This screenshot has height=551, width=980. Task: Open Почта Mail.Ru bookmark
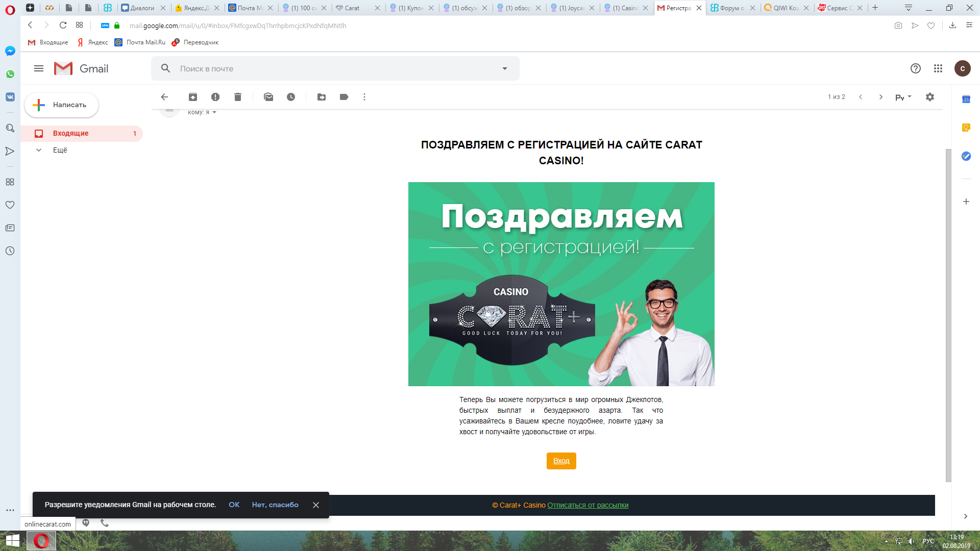tap(140, 42)
